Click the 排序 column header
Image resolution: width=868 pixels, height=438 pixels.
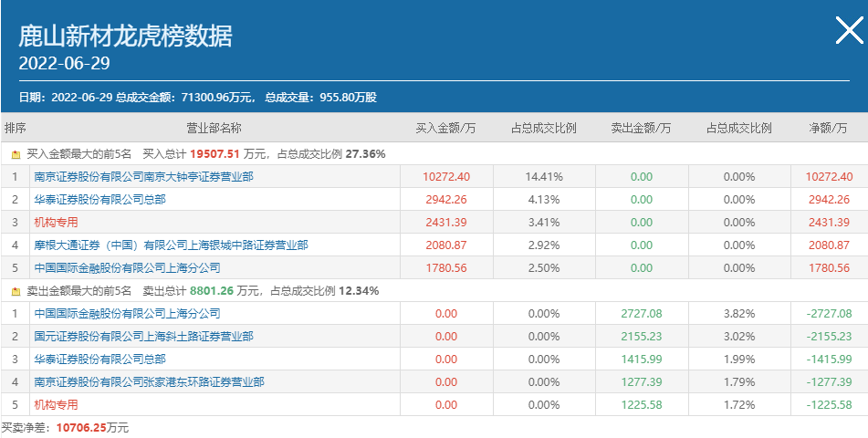[x=16, y=129]
